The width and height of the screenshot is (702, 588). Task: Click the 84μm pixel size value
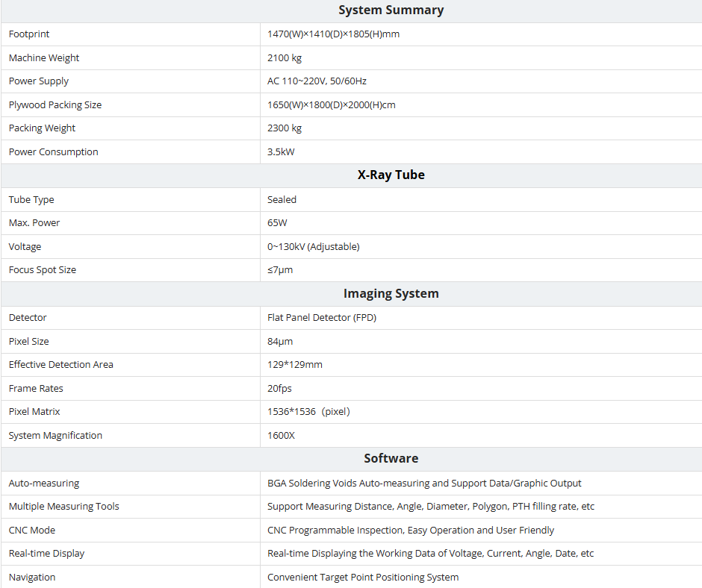pyautogui.click(x=280, y=342)
